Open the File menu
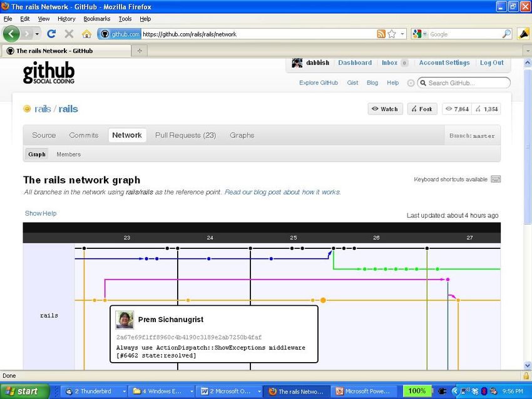Image resolution: width=532 pixels, height=399 pixels. coord(8,19)
